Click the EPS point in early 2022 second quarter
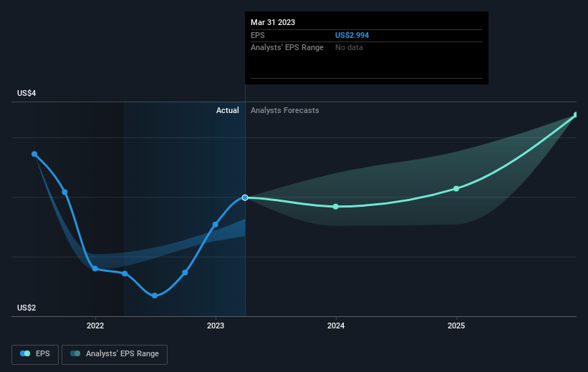The height and width of the screenshot is (372, 588). point(125,273)
